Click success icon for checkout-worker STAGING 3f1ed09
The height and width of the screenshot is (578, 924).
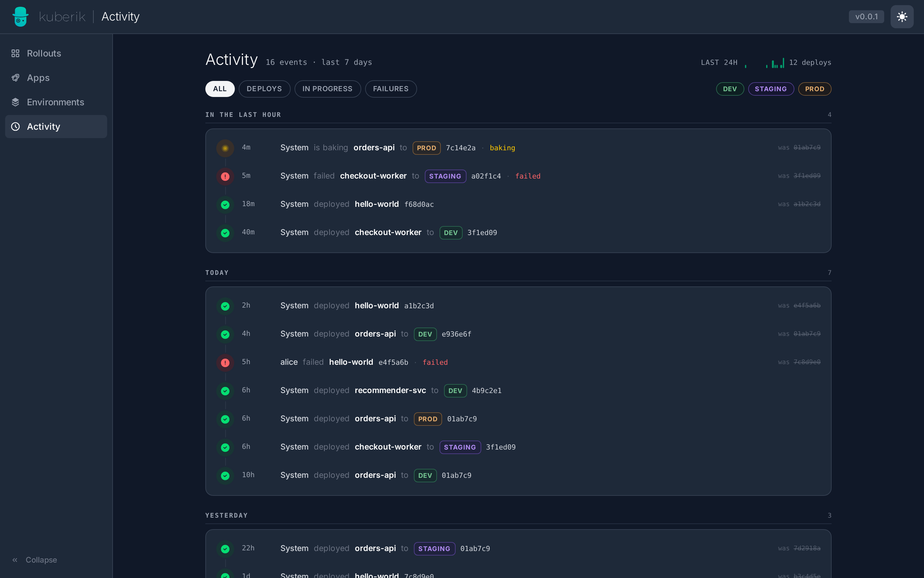pyautogui.click(x=225, y=448)
